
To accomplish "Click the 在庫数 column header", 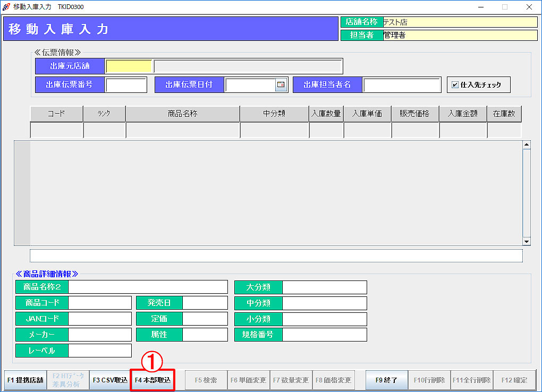I will pos(504,114).
